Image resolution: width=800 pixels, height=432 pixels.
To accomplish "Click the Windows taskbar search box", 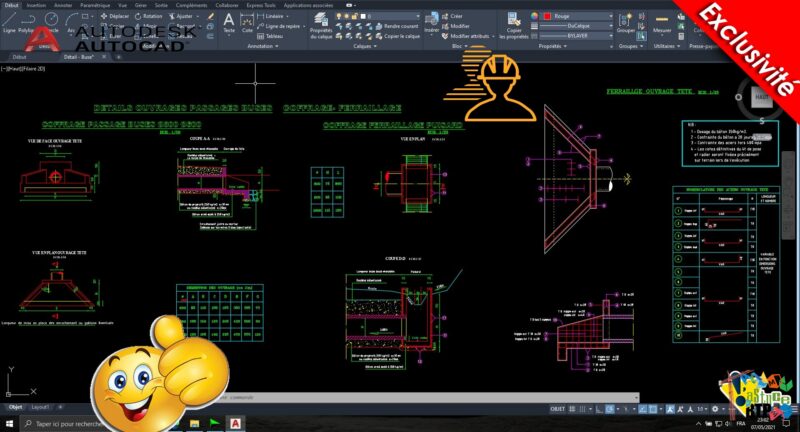I will point(61,423).
